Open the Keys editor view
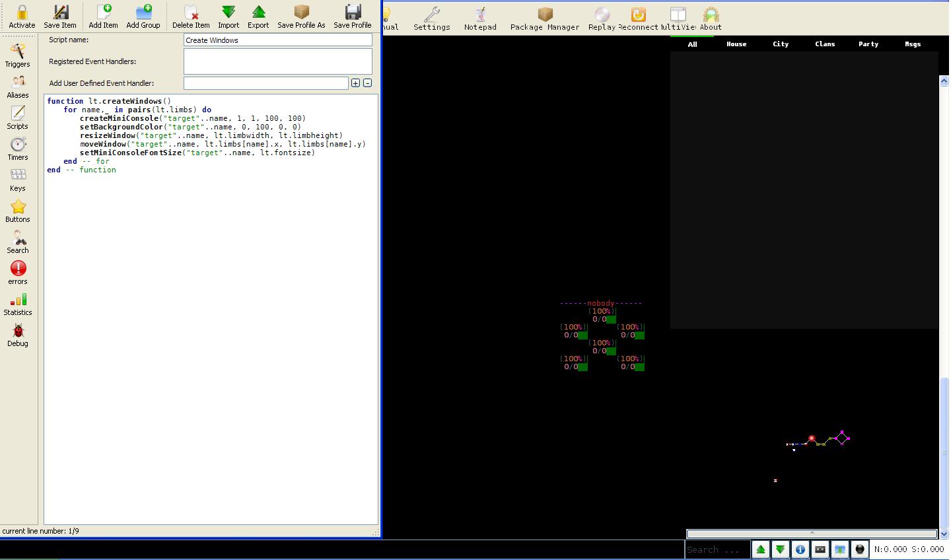Image resolution: width=951 pixels, height=560 pixels. point(18,180)
